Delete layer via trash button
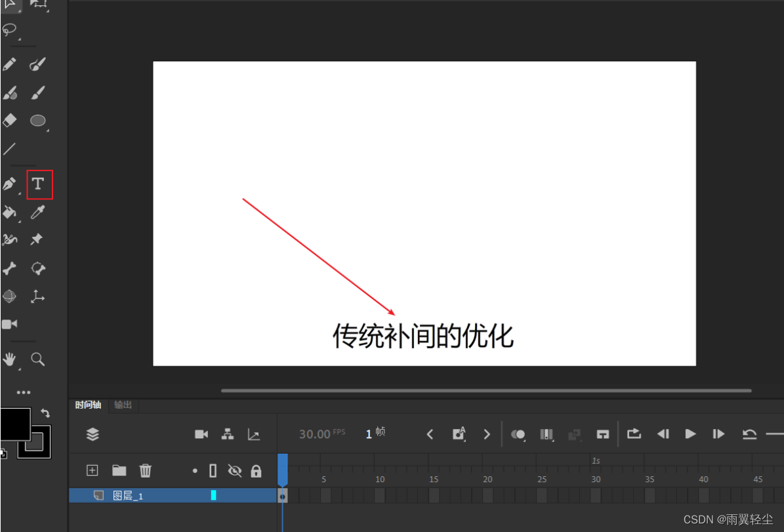784x532 pixels. (145, 470)
